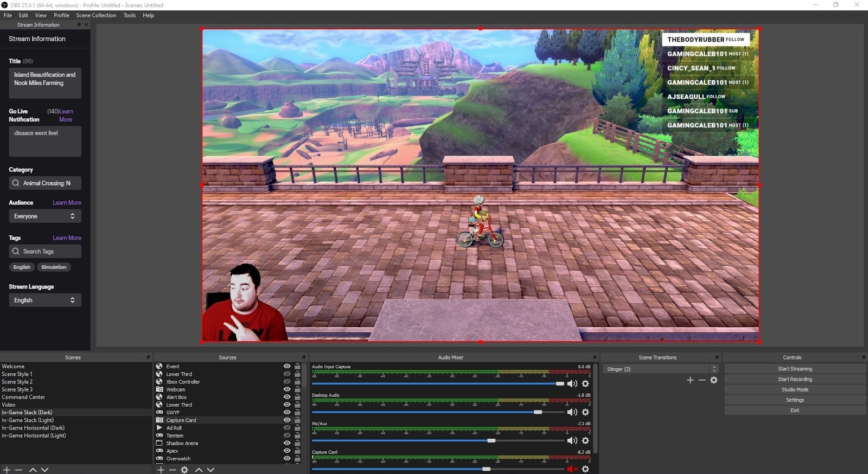The image size is (868, 474).
Task: Open source properties gear in Sources toolbar
Action: pyautogui.click(x=184, y=470)
